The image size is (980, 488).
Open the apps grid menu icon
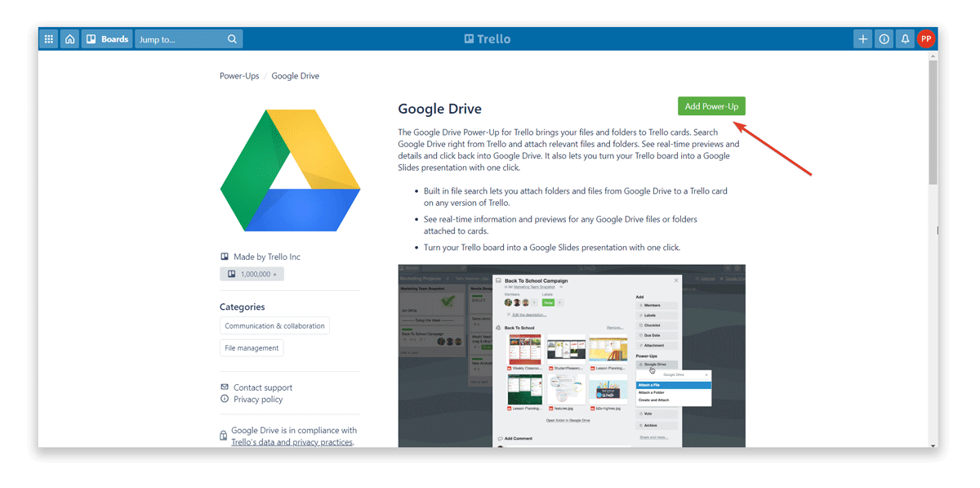click(x=49, y=38)
